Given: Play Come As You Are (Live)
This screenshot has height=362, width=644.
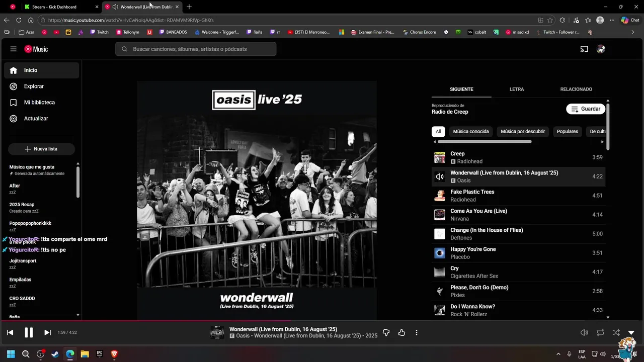Looking at the screenshot, I should [518, 215].
